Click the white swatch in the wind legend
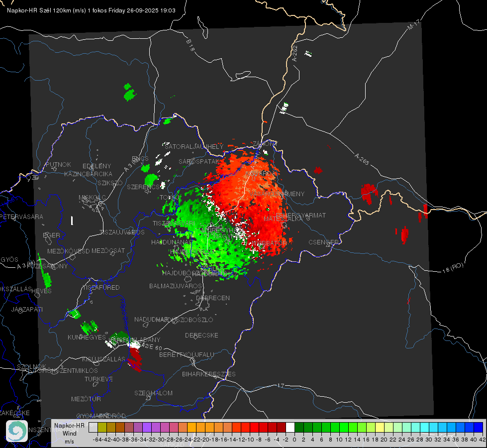487x448 pixels. [x=290, y=427]
